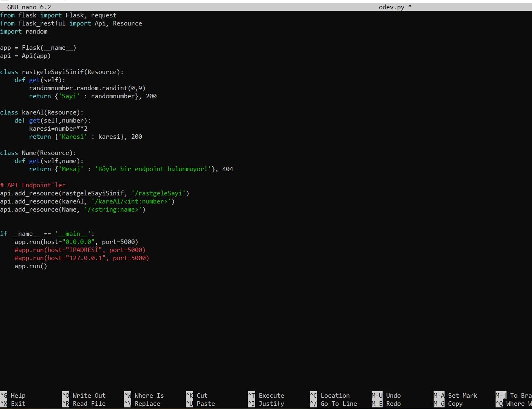Click the commented IPADRESI app.run line
The width and height of the screenshot is (532, 409).
(x=80, y=250)
